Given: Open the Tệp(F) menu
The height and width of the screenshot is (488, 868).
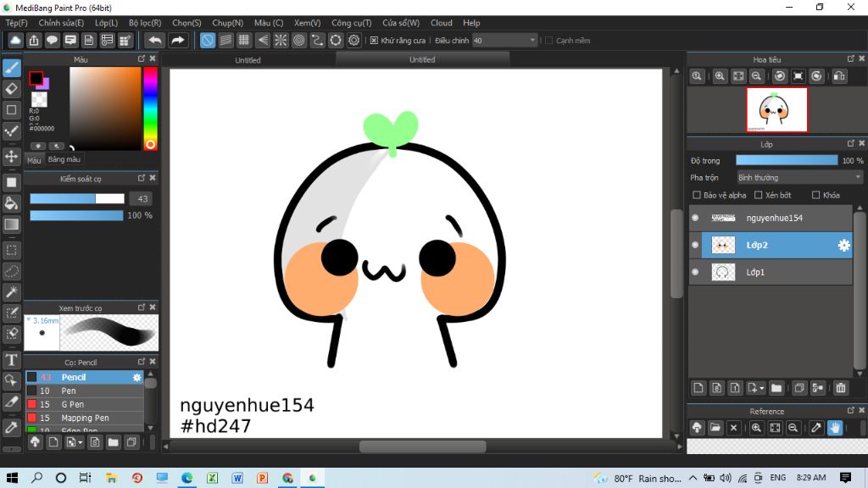Looking at the screenshot, I should click(x=17, y=23).
